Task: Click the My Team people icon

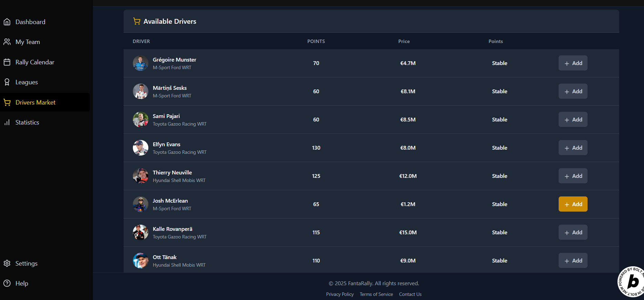Action: tap(7, 42)
